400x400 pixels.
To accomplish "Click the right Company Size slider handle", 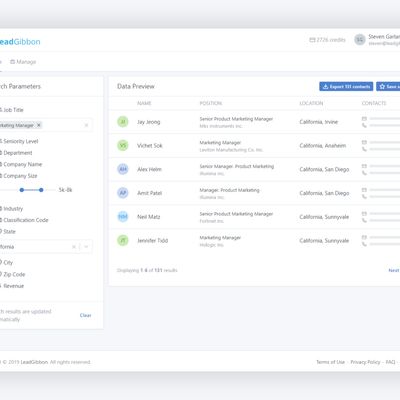I will coord(41,190).
